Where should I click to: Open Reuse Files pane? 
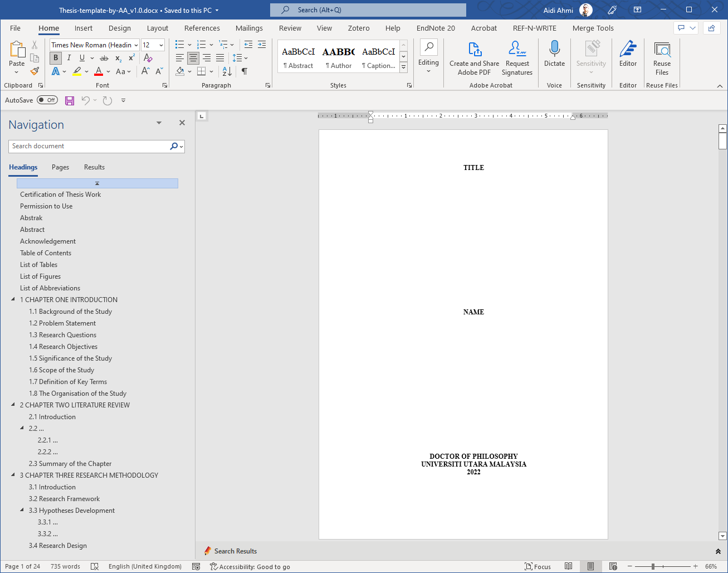point(662,58)
